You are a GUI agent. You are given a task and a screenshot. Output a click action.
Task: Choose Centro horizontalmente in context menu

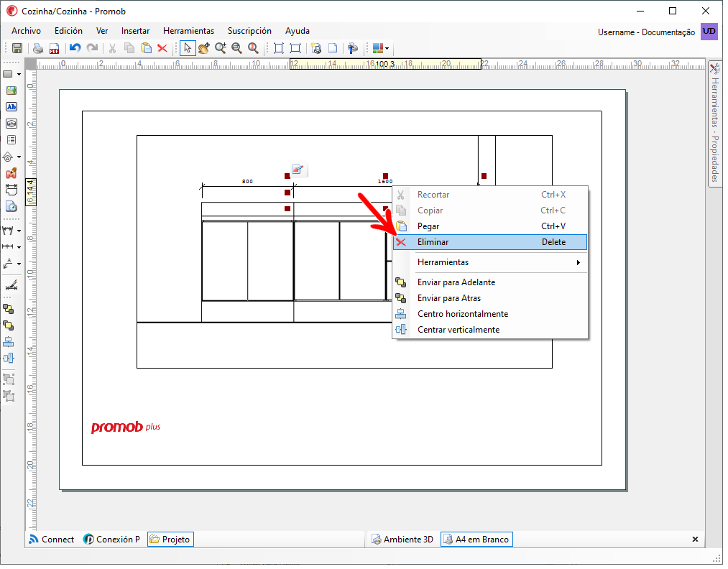(x=490, y=314)
